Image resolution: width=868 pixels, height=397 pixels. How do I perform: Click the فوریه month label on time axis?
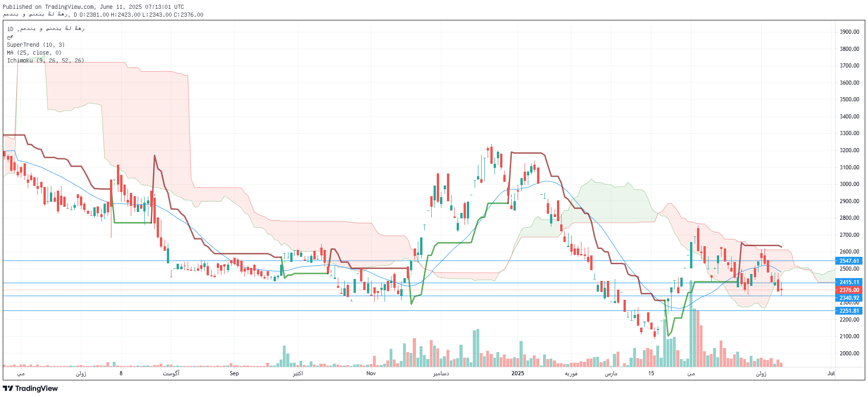pyautogui.click(x=571, y=373)
